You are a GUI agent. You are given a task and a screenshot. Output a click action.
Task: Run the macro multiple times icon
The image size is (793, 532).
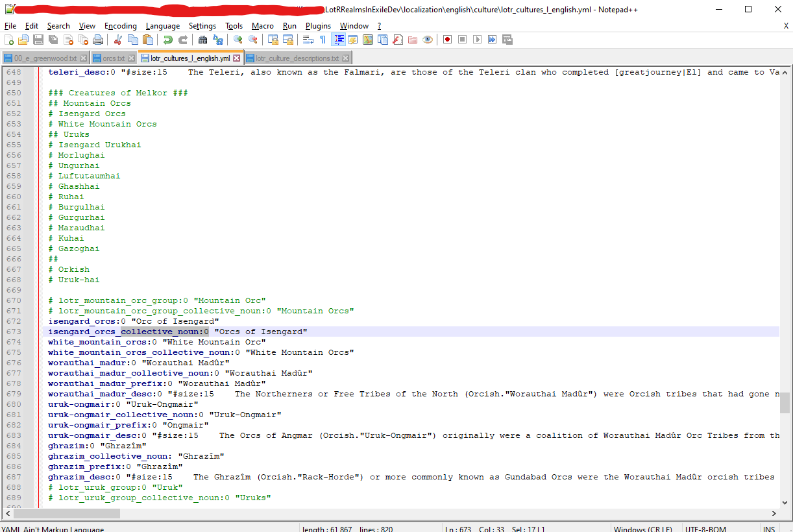492,40
